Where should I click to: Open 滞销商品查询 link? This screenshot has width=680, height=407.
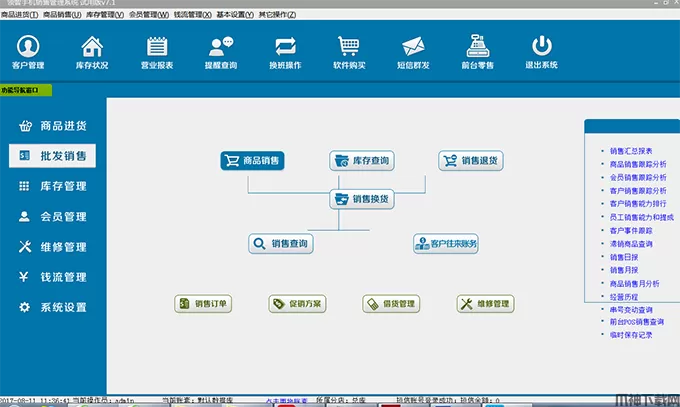[631, 244]
